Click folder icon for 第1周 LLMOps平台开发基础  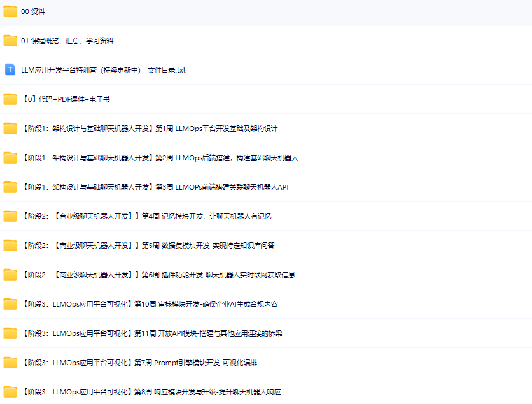[10, 129]
